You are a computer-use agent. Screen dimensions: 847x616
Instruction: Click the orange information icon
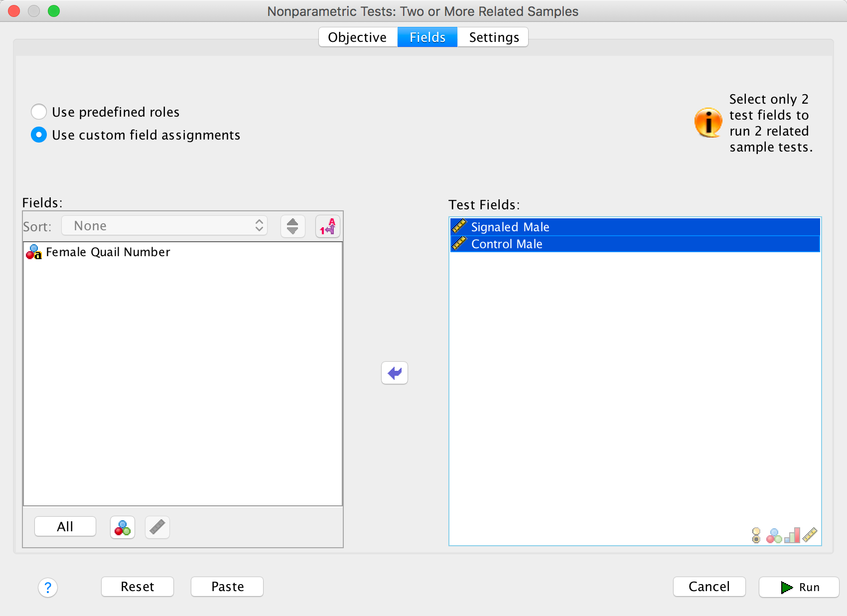[708, 123]
